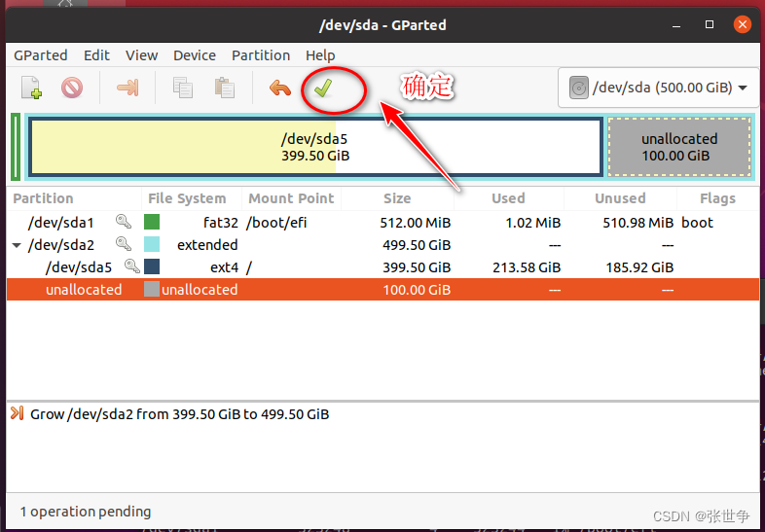The image size is (765, 532).
Task: Open the /dev/sda (500.00 GiB) device selector
Action: click(x=658, y=88)
